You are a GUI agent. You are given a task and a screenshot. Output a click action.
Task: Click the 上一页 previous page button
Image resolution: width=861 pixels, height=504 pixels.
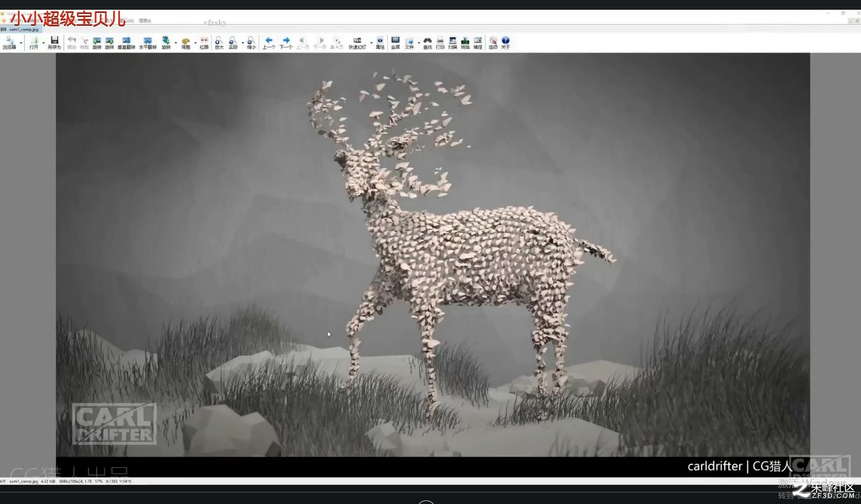(x=303, y=43)
